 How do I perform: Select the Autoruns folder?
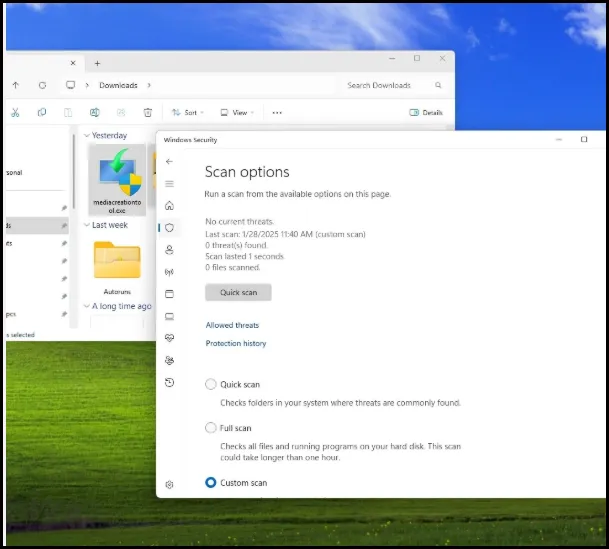117,268
